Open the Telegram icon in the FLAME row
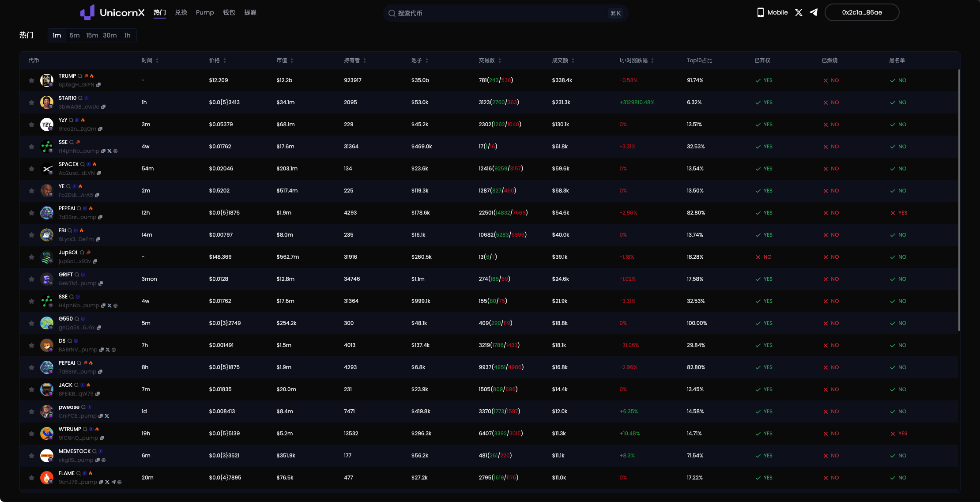This screenshot has width=980, height=502. pos(113,482)
